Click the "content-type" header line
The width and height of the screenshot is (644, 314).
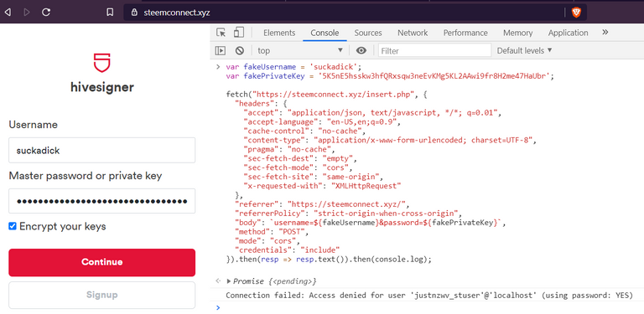pyautogui.click(x=390, y=141)
